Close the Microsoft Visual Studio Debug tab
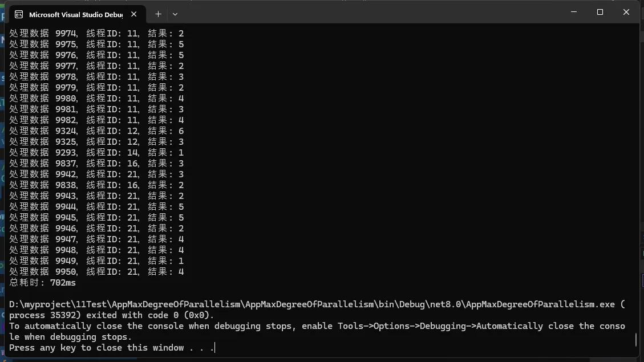The image size is (644, 362). pyautogui.click(x=134, y=14)
